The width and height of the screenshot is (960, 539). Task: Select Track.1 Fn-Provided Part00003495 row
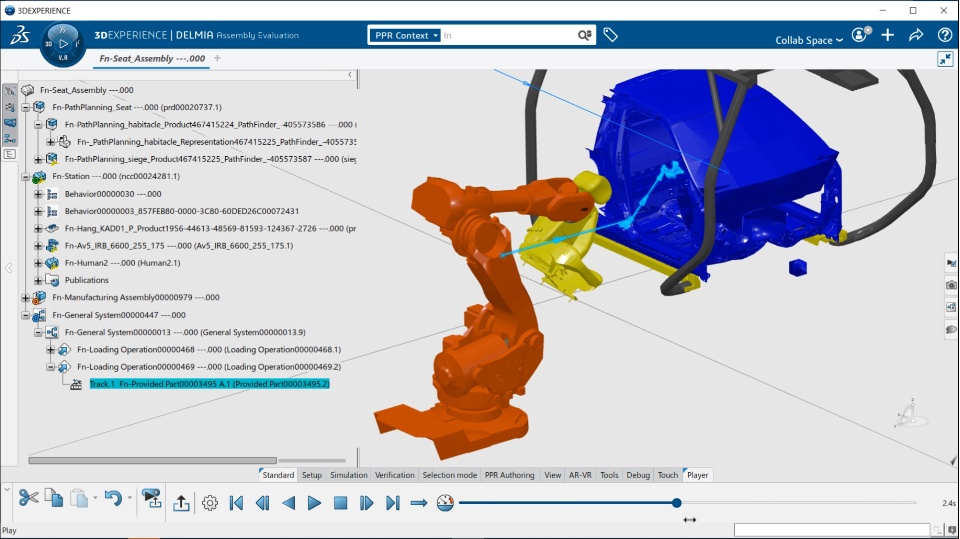click(x=209, y=384)
